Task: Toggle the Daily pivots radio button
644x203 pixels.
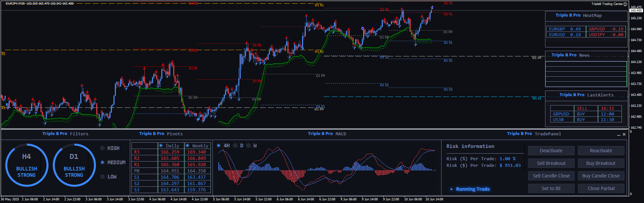Action: point(161,146)
